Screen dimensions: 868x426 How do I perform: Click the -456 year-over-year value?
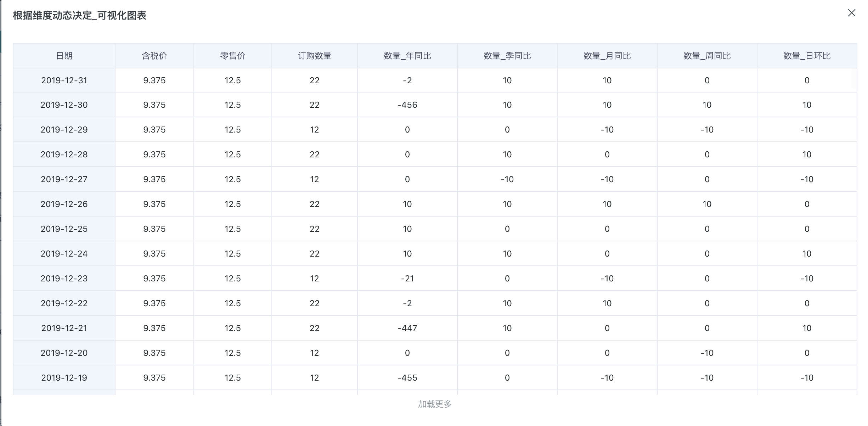click(x=407, y=105)
